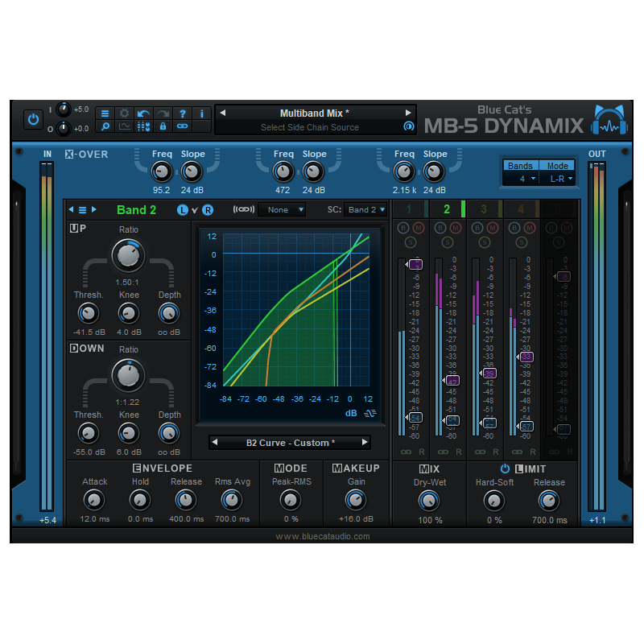Click the info 'i' icon

(x=201, y=113)
